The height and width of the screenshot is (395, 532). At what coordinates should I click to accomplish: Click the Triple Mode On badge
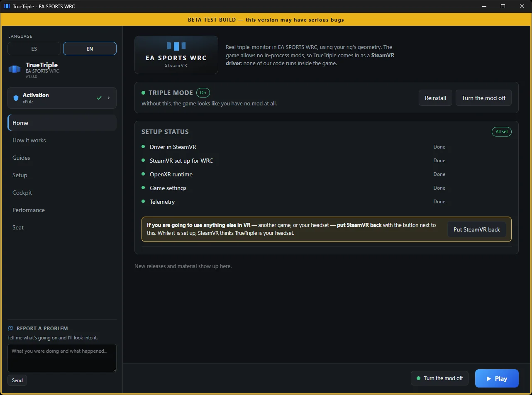pyautogui.click(x=203, y=93)
